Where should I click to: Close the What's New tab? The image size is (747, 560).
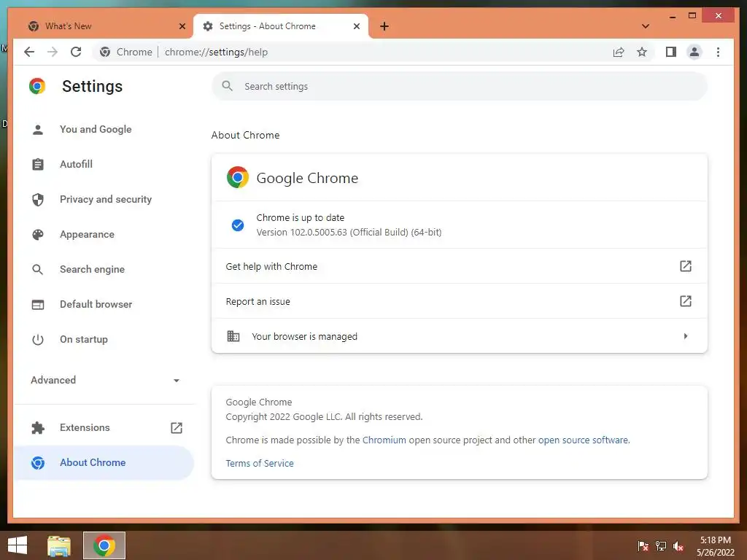(182, 26)
